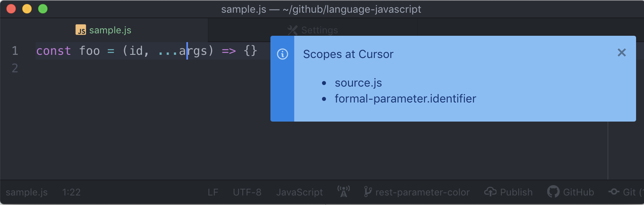Switch to the sample.js tab
Viewport: 644px width, 205px height.
104,30
